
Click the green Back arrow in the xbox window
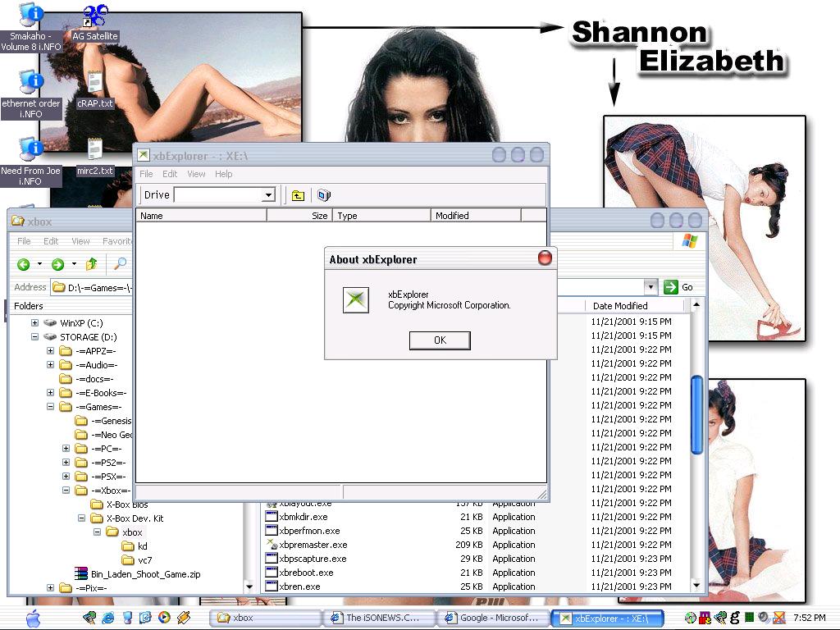(23, 263)
